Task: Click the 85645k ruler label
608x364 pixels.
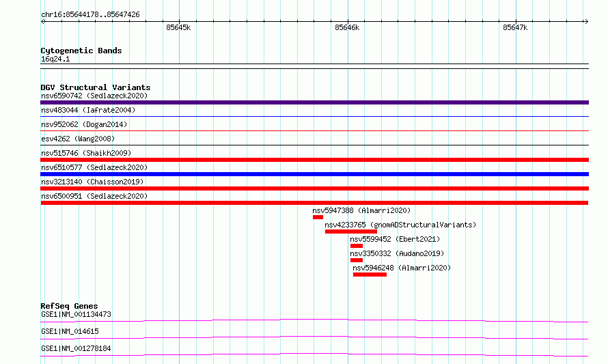Action: (x=178, y=27)
